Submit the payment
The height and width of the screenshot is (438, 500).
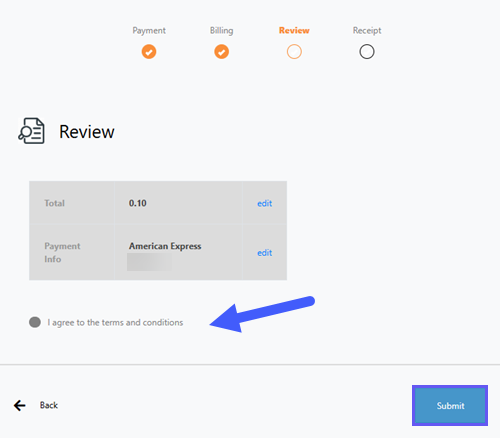pyautogui.click(x=450, y=405)
